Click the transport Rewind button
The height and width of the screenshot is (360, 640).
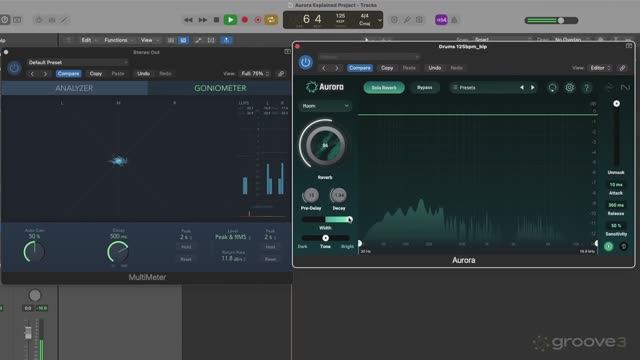[x=188, y=20]
